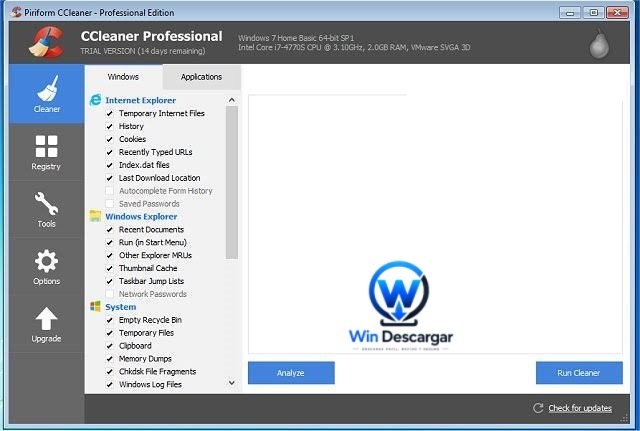The image size is (640, 431).
Task: Click the TRIAL VERSION remaining days text
Action: [x=143, y=51]
